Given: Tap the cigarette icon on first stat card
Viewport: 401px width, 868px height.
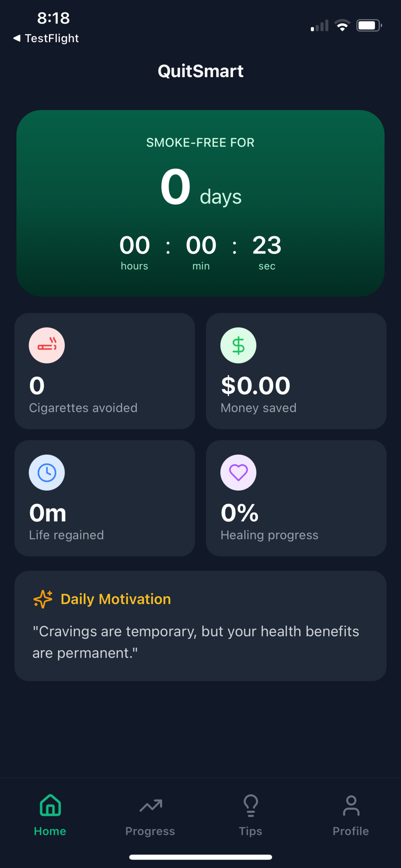Looking at the screenshot, I should point(46,346).
